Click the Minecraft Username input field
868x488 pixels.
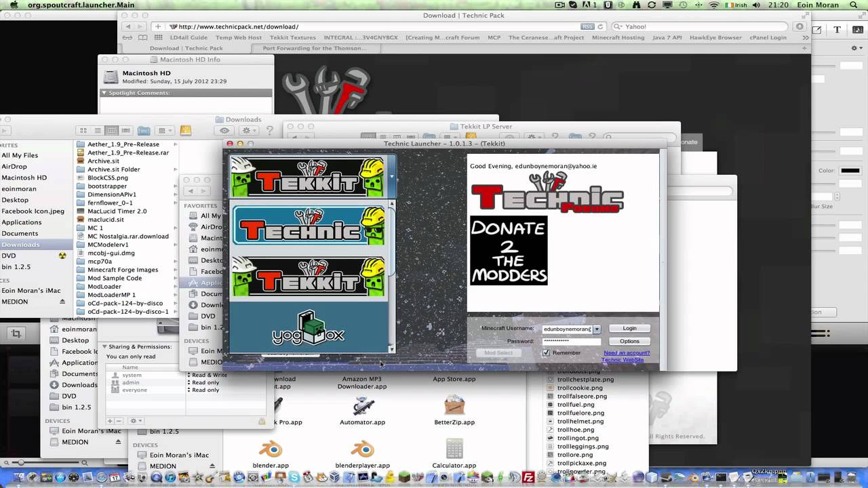click(x=567, y=329)
